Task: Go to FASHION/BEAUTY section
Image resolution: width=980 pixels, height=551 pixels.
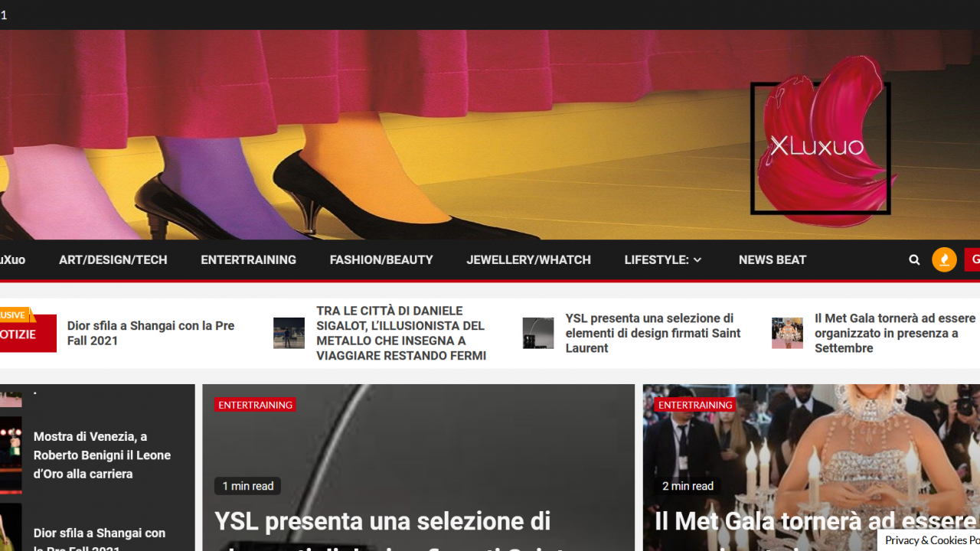Action: [x=381, y=260]
